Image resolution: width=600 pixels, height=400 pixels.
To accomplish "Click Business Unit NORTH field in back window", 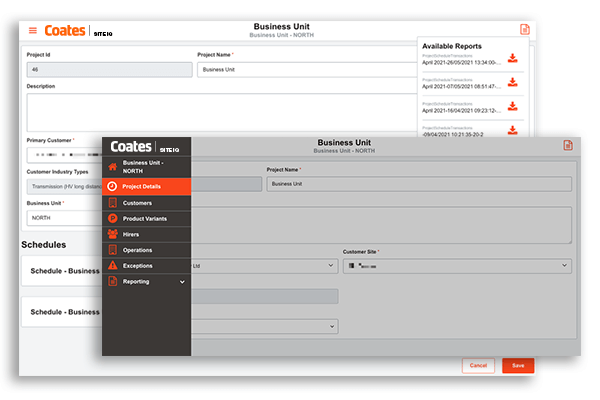I will coord(64,218).
